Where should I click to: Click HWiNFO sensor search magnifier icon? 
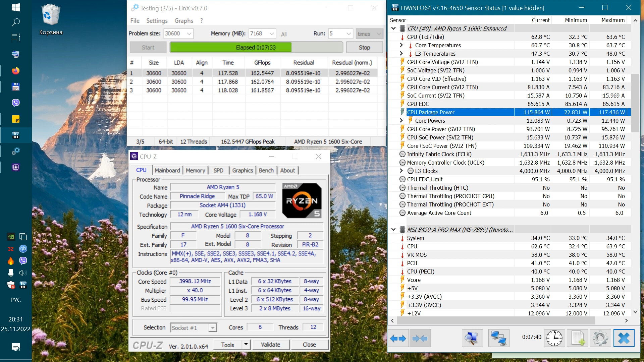click(x=472, y=339)
